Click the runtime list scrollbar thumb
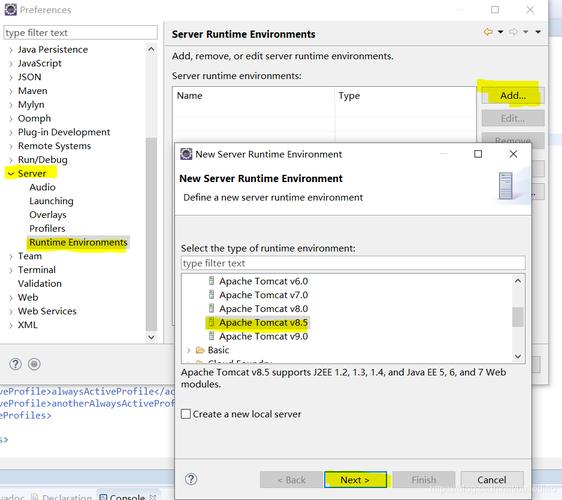This screenshot has height=500, width=562. pos(518,317)
